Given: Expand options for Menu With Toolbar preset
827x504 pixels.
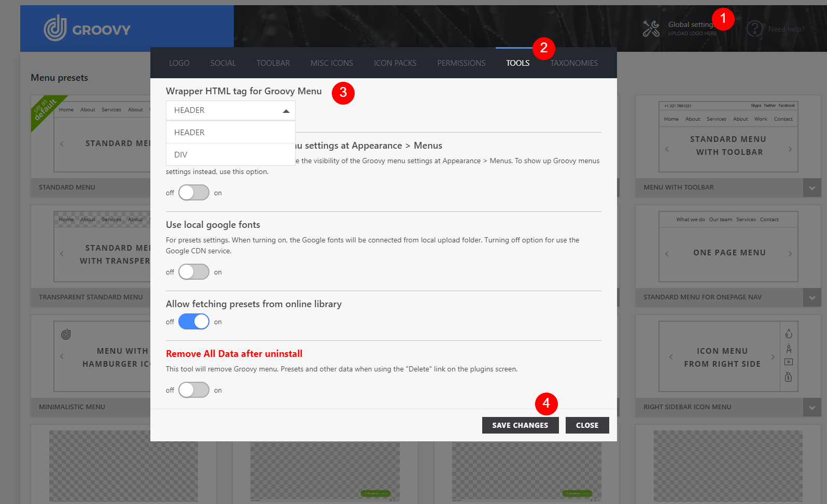Looking at the screenshot, I should tap(812, 188).
